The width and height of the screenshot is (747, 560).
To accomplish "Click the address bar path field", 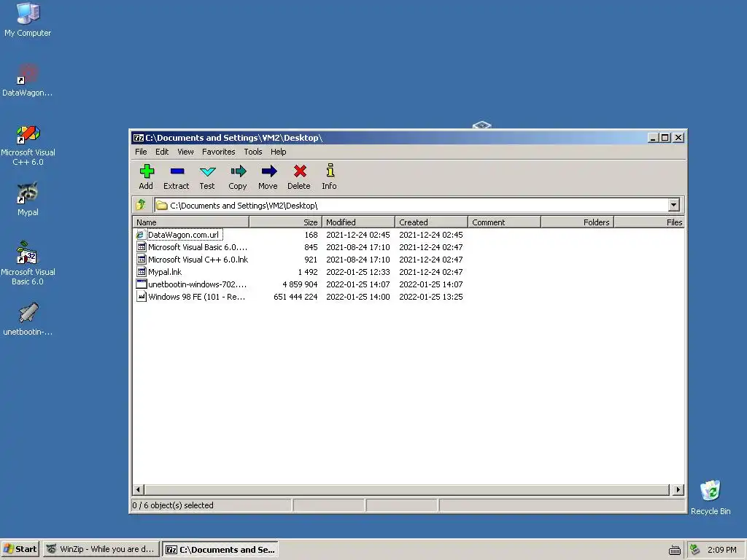I will point(411,205).
